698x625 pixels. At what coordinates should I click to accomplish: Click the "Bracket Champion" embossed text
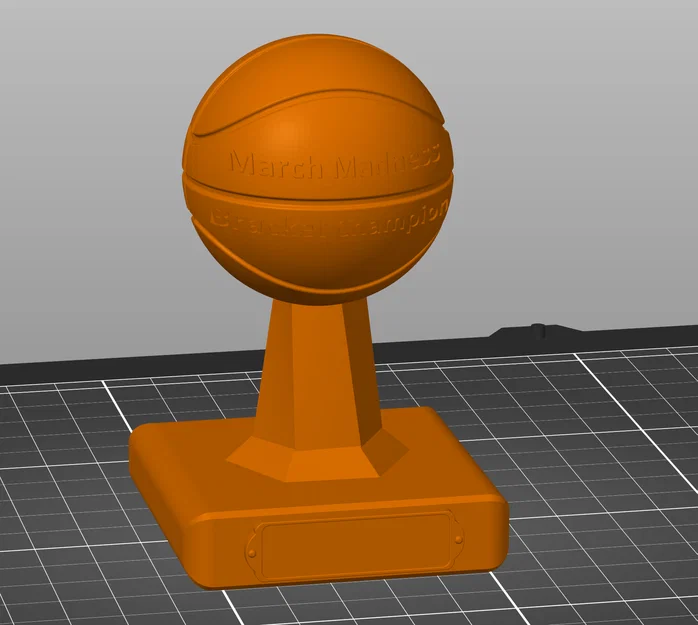329,219
